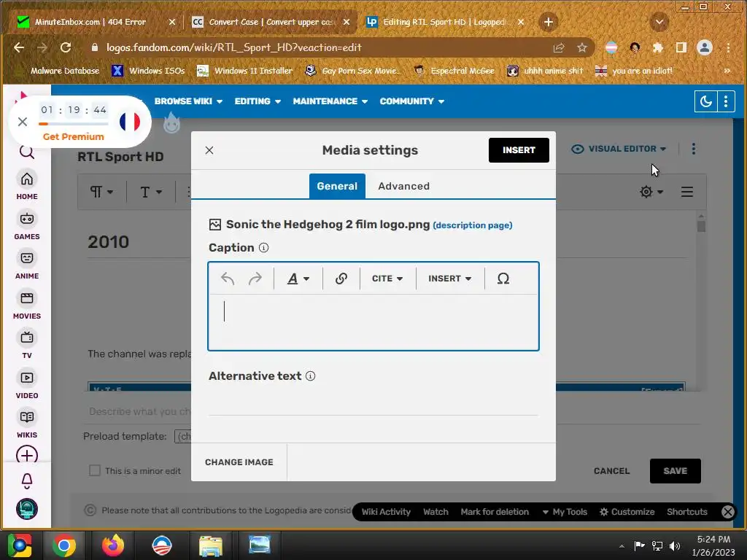Open the text style T dropdown
Image resolution: width=747 pixels, height=560 pixels.
point(150,192)
